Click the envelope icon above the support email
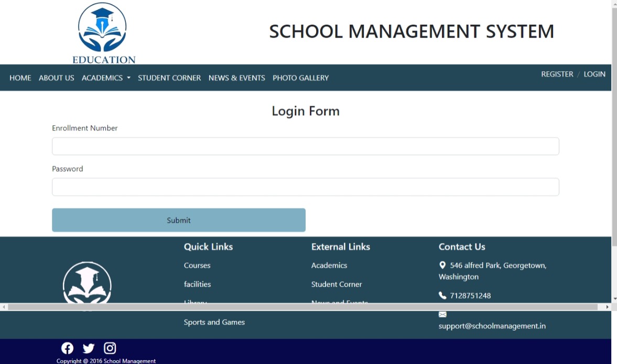This screenshot has width=617, height=364. pyautogui.click(x=442, y=314)
